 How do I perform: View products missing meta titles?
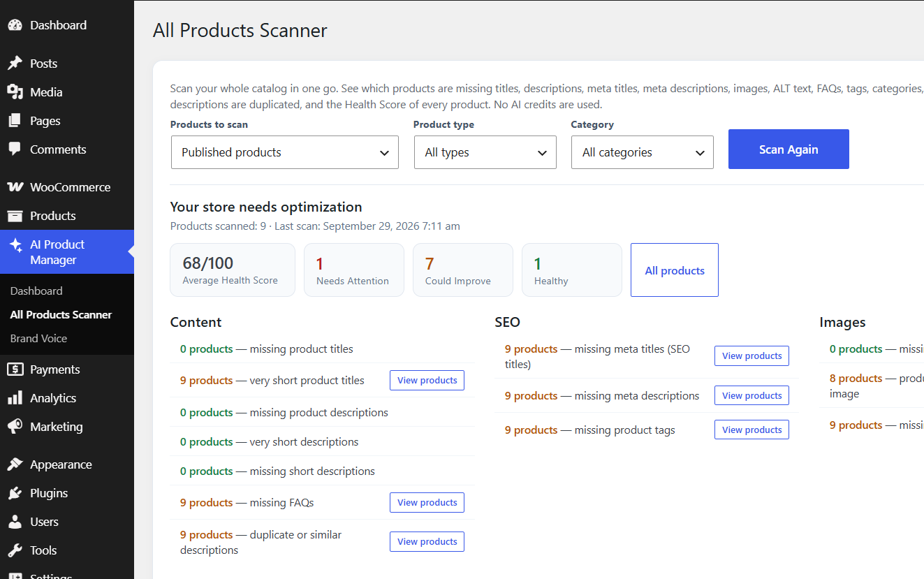point(751,356)
